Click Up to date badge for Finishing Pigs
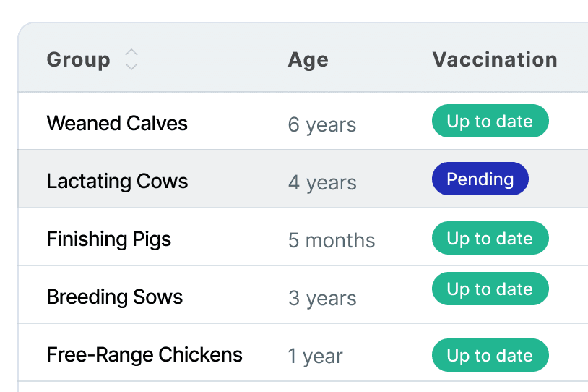 click(x=490, y=238)
